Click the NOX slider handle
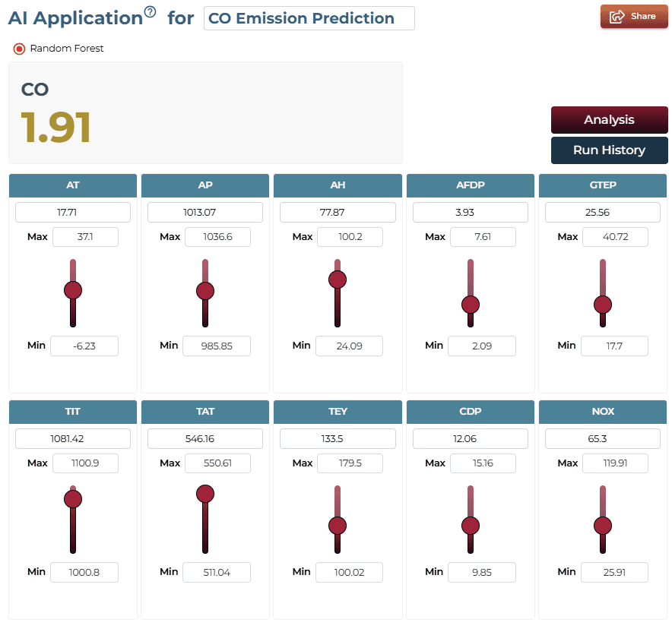The image size is (672, 632). point(603,526)
